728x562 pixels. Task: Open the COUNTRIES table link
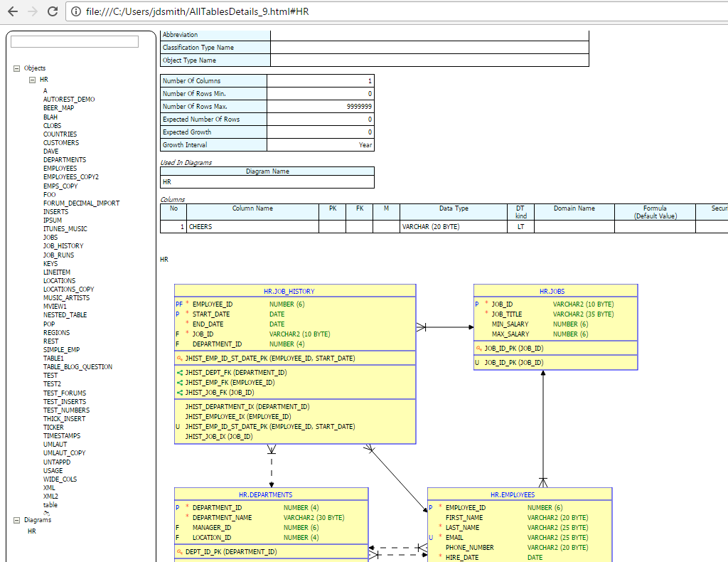(x=60, y=134)
